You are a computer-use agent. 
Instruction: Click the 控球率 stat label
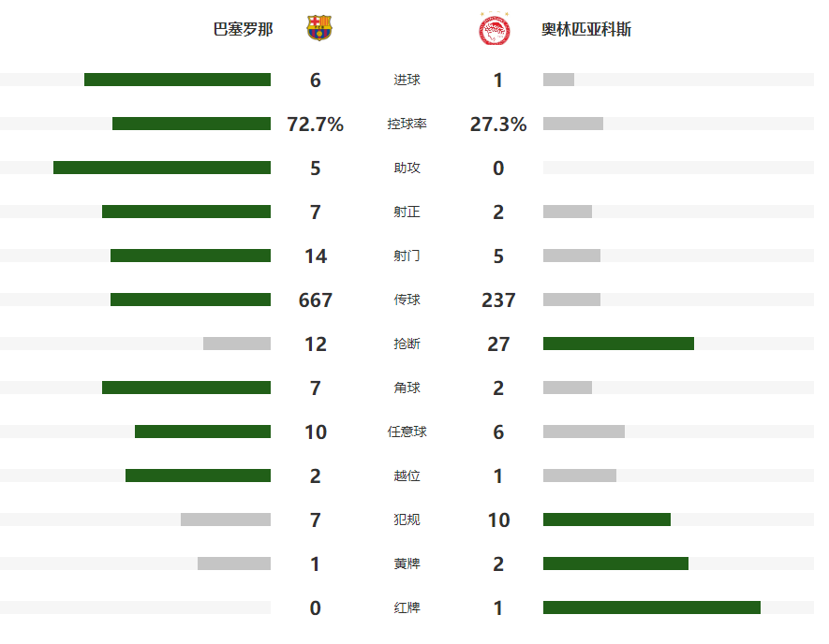coord(407,124)
